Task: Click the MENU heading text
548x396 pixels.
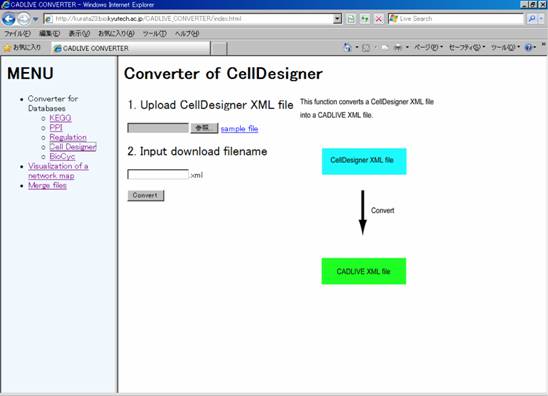Action: tap(30, 73)
